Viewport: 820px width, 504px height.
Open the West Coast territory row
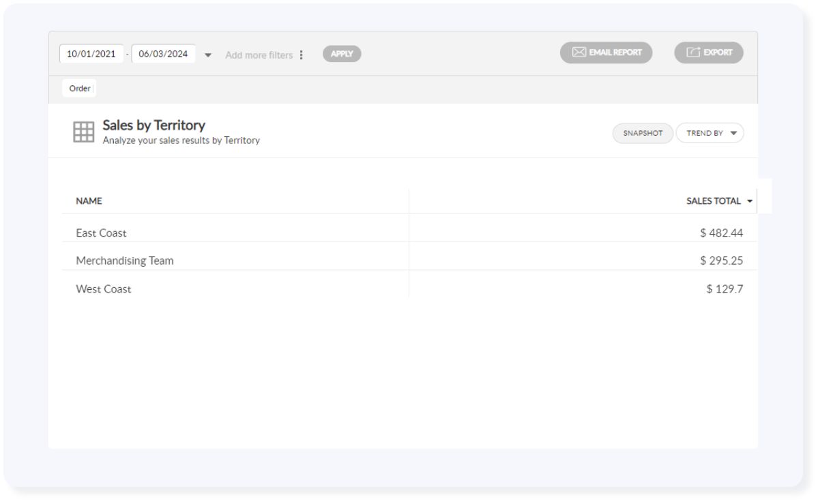[x=103, y=289]
